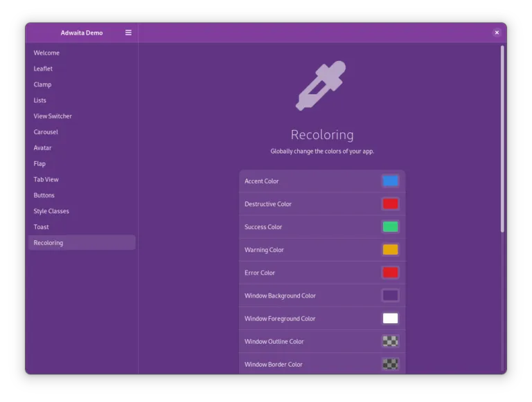Change the Success Color green swatch
Viewport: 532px width, 402px height.
[x=390, y=227]
